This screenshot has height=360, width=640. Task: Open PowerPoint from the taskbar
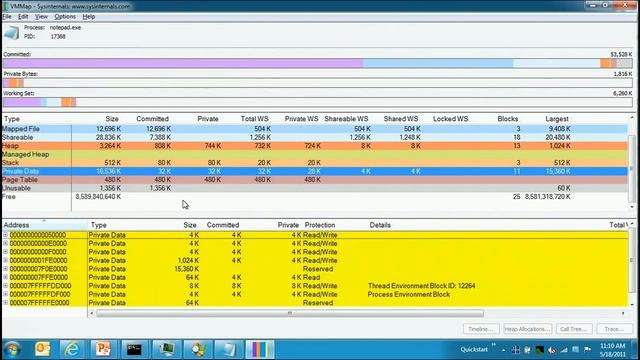[103, 349]
